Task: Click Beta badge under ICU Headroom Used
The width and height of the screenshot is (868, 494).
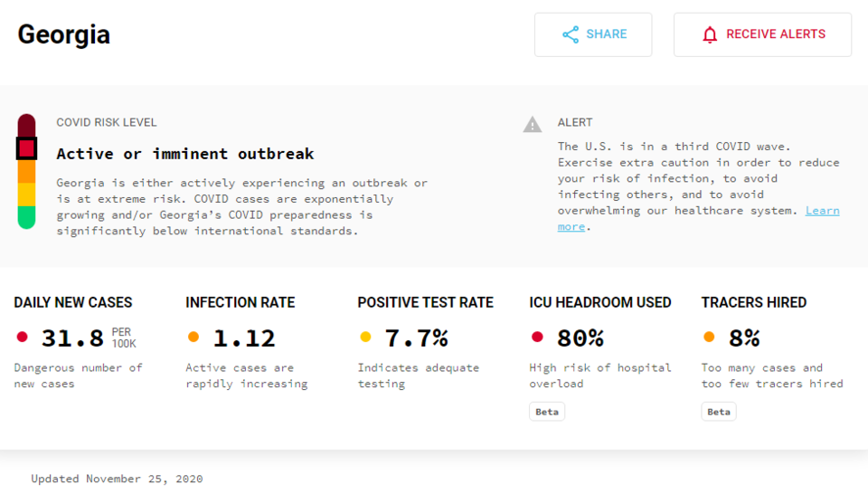Action: click(x=547, y=412)
